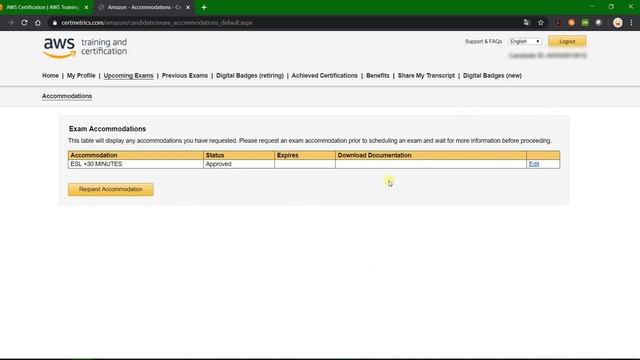Open the Chrome three-dot menu
The height and width of the screenshot is (360, 640).
coord(631,22)
